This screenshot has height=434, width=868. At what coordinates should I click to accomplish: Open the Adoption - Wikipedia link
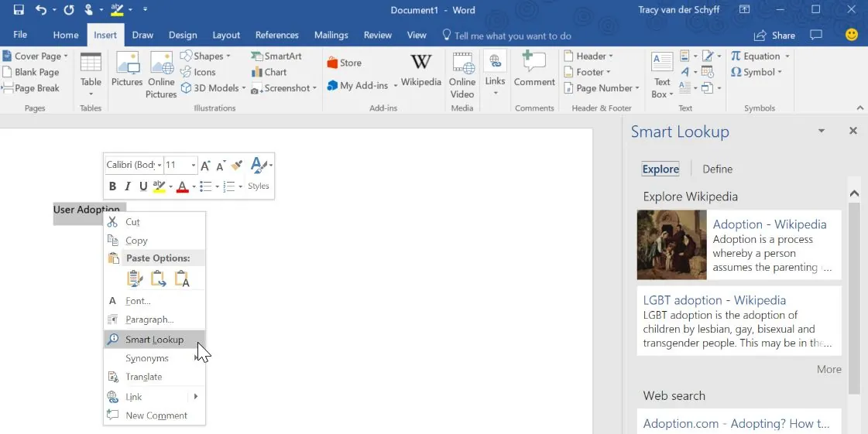click(x=770, y=224)
